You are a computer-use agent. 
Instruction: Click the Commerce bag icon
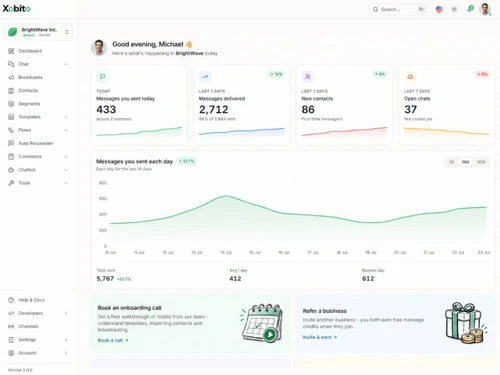(11, 156)
